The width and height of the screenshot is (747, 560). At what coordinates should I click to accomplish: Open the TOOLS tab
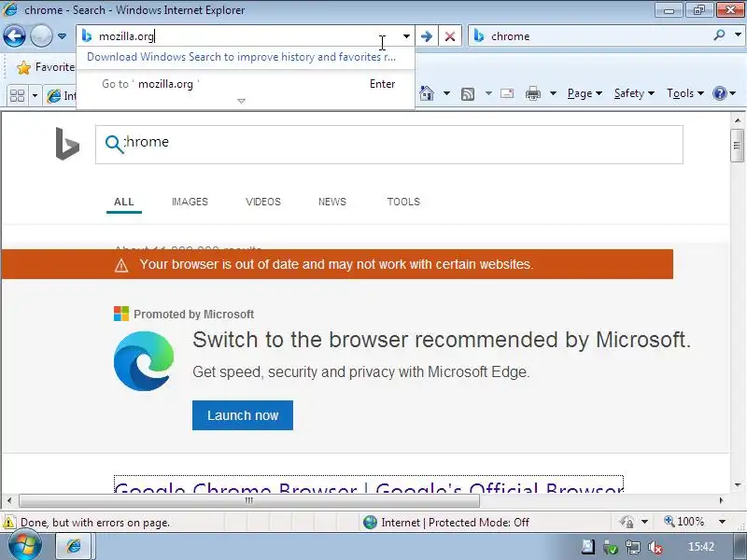coord(403,202)
